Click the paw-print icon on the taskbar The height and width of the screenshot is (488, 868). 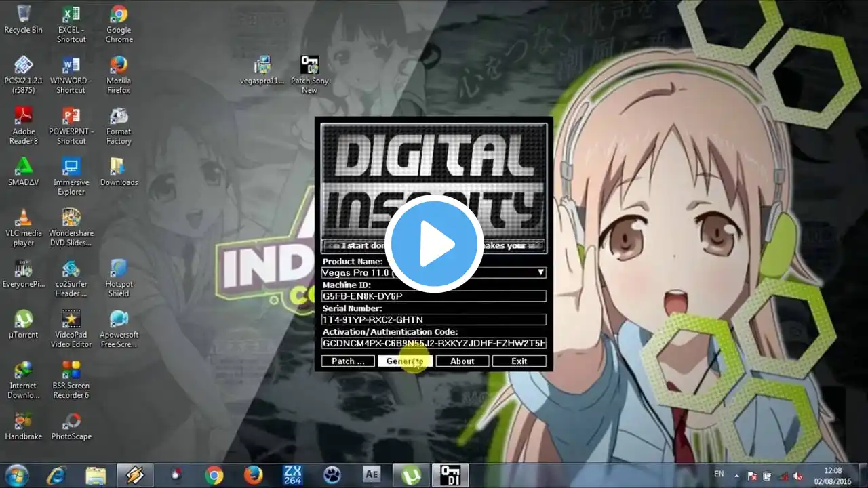point(332,475)
